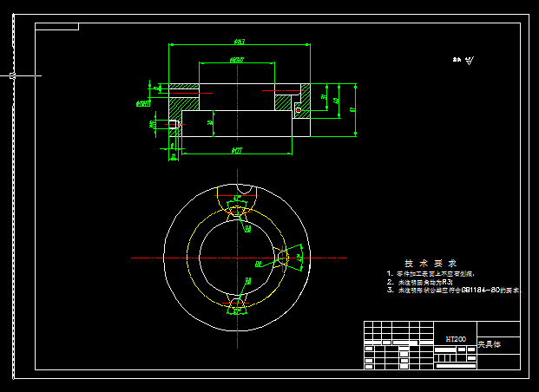539x392 pixels.
Task: Select the vertical 30 dimension inside the recess
Action: (x=210, y=123)
